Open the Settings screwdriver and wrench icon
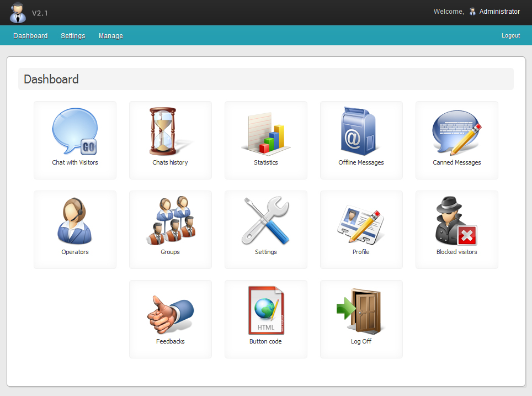The image size is (532, 396). pos(265,221)
